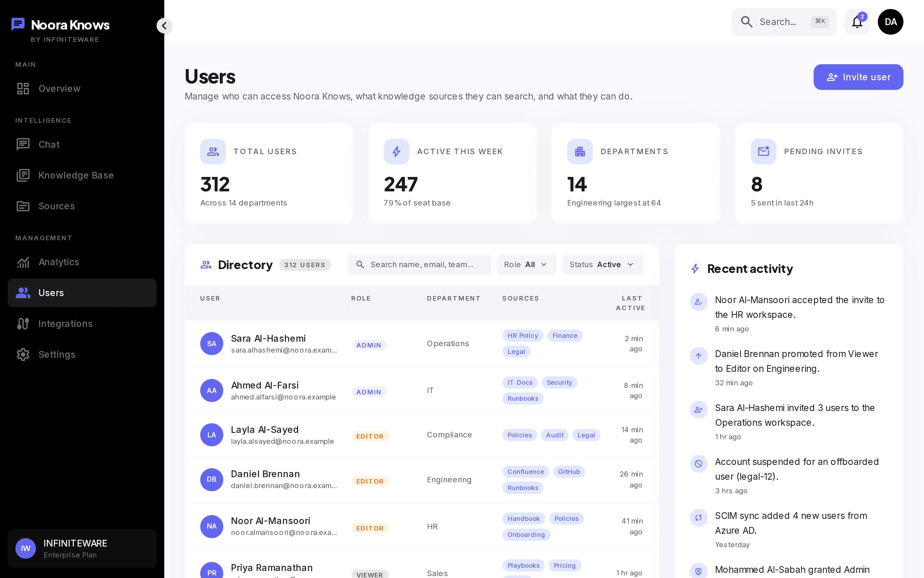Click the Directory people icon
924x578 pixels.
pos(206,265)
